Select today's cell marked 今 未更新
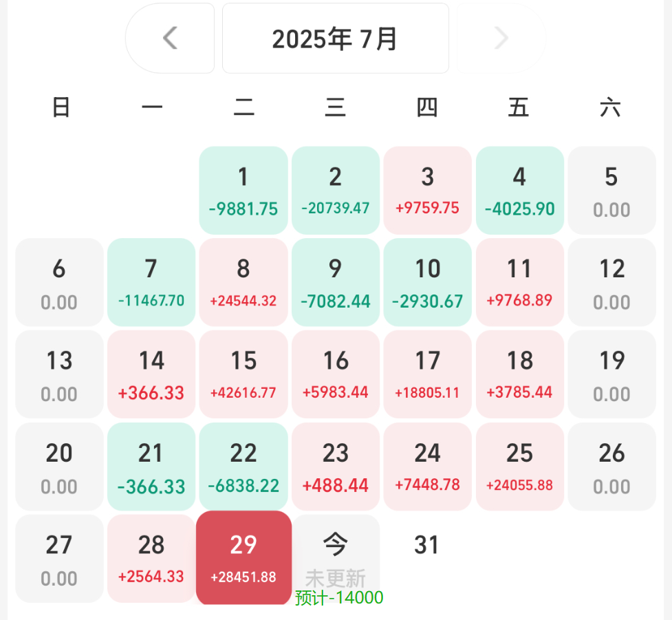This screenshot has height=620, width=672. tap(336, 559)
